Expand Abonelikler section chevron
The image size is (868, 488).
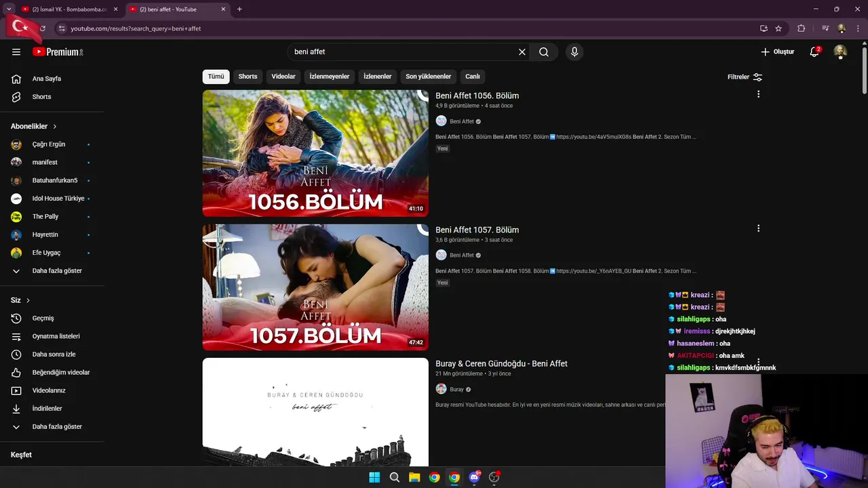coord(55,127)
